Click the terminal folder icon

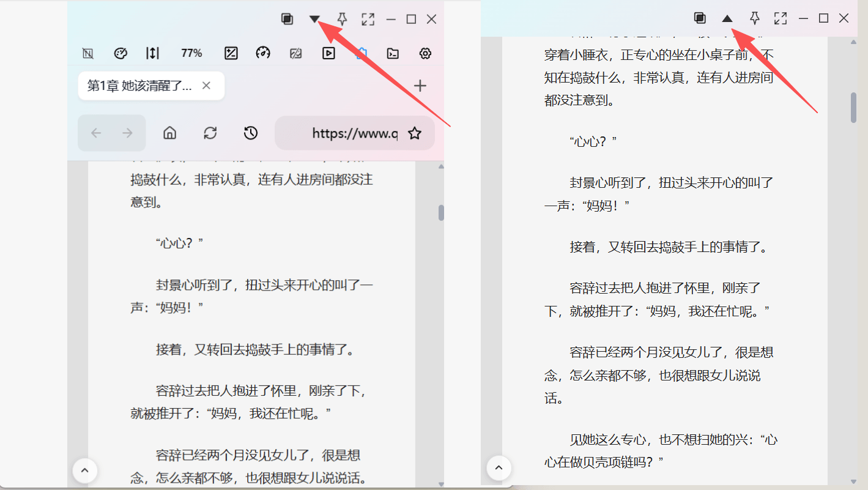coord(392,53)
